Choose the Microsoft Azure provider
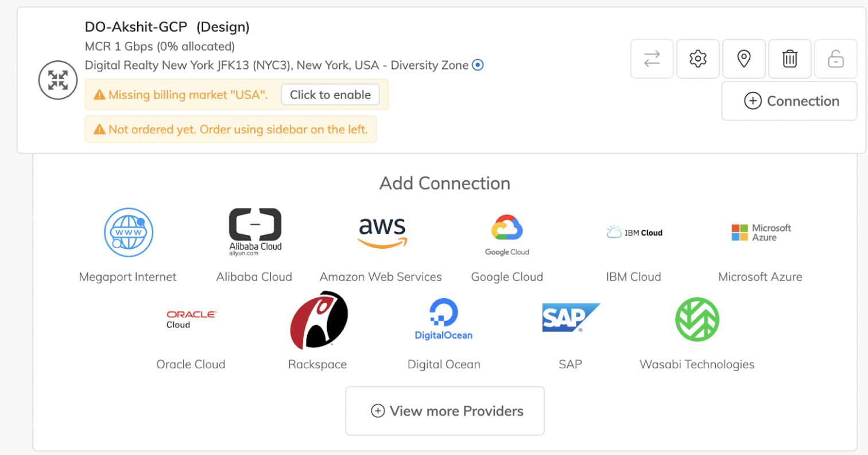Viewport: 868px width, 455px height. pyautogui.click(x=761, y=233)
